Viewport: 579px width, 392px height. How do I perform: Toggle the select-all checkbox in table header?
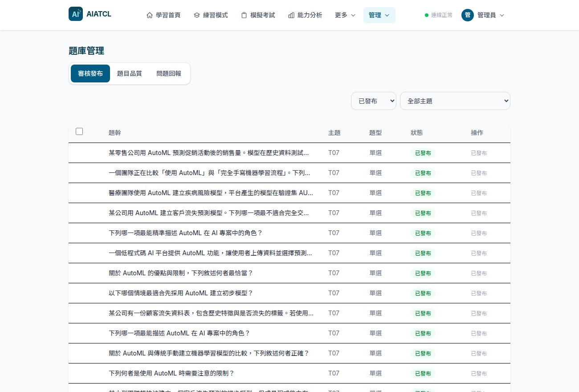pos(79,131)
